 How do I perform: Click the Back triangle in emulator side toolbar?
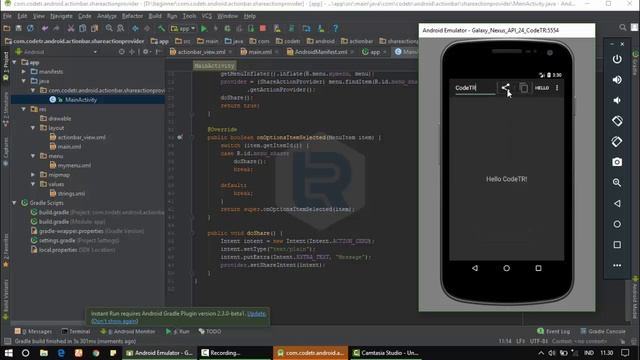(617, 203)
